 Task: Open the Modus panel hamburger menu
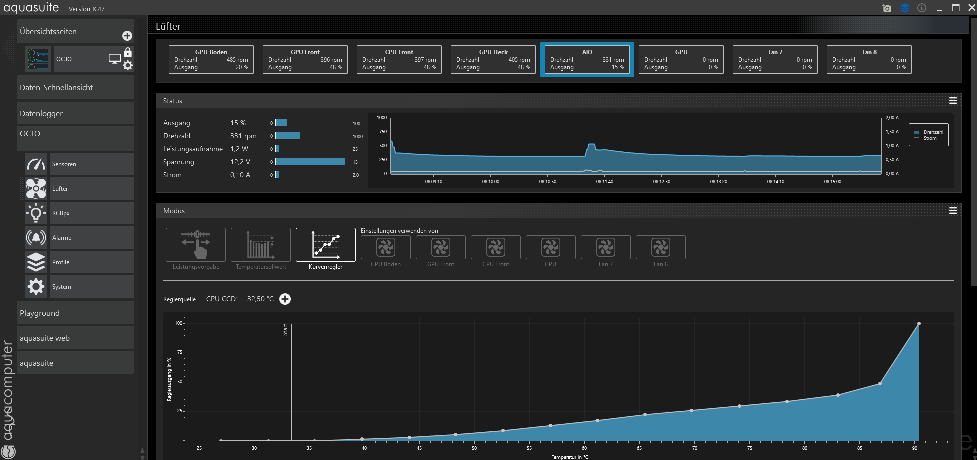pyautogui.click(x=952, y=211)
